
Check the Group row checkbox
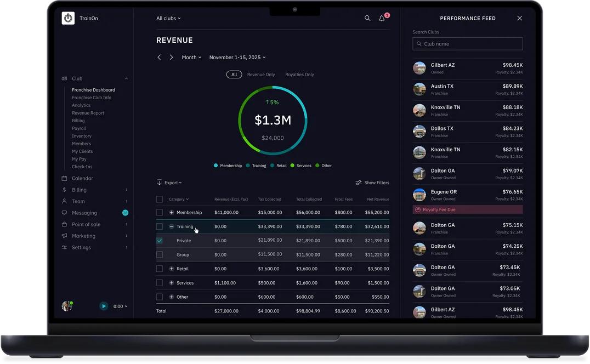[x=160, y=254]
